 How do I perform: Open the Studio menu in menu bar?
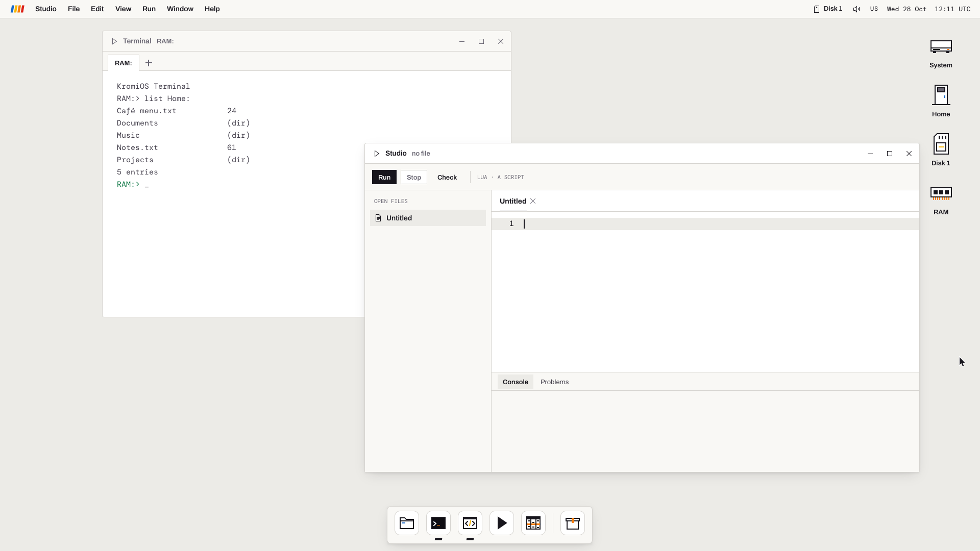[x=46, y=9]
